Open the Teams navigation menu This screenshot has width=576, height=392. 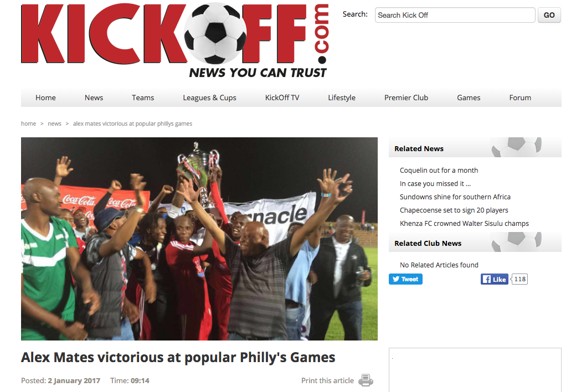(x=143, y=98)
